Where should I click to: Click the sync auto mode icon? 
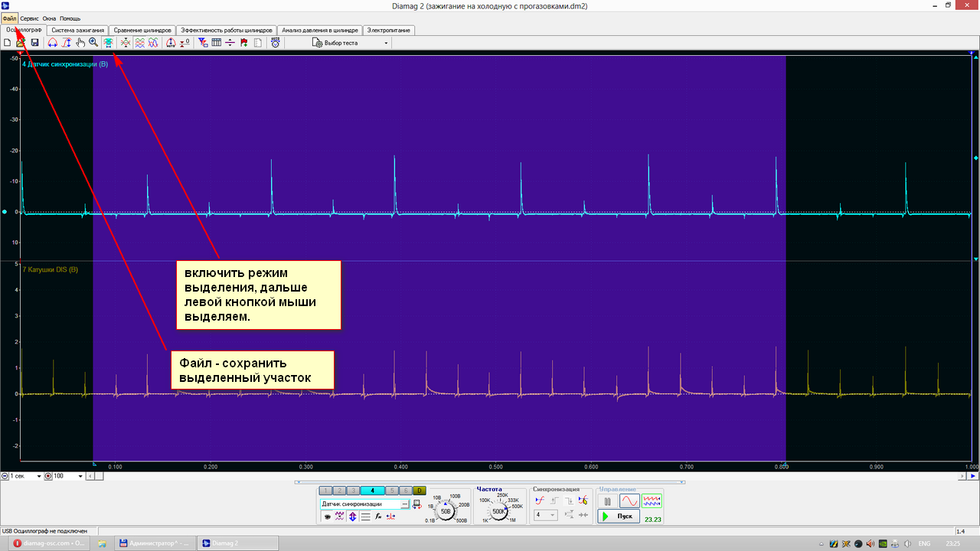pos(541,500)
